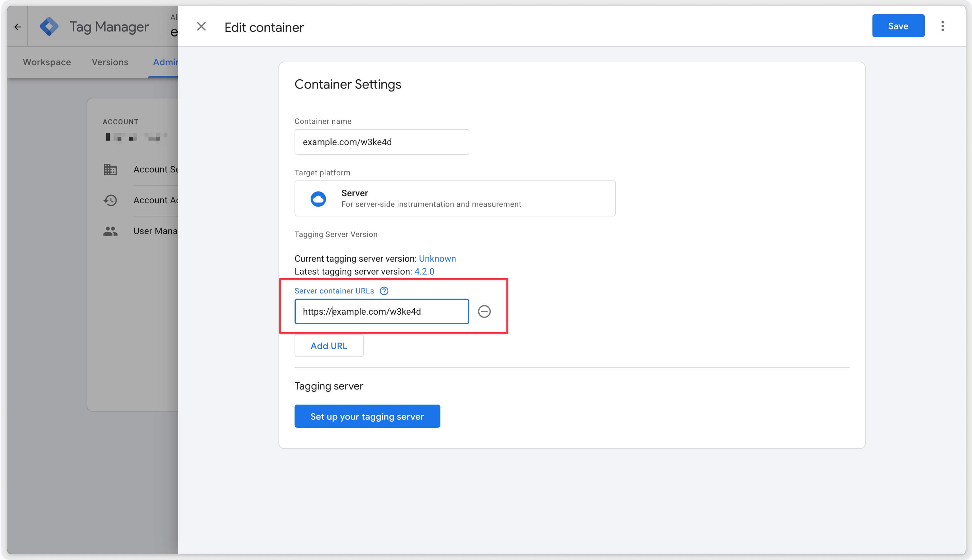Image resolution: width=972 pixels, height=560 pixels.
Task: Click the server container URL field
Action: point(382,311)
